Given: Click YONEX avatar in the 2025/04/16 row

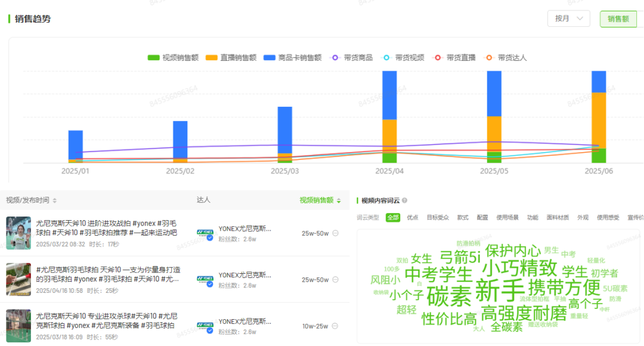Looking at the screenshot, I should (x=205, y=280).
